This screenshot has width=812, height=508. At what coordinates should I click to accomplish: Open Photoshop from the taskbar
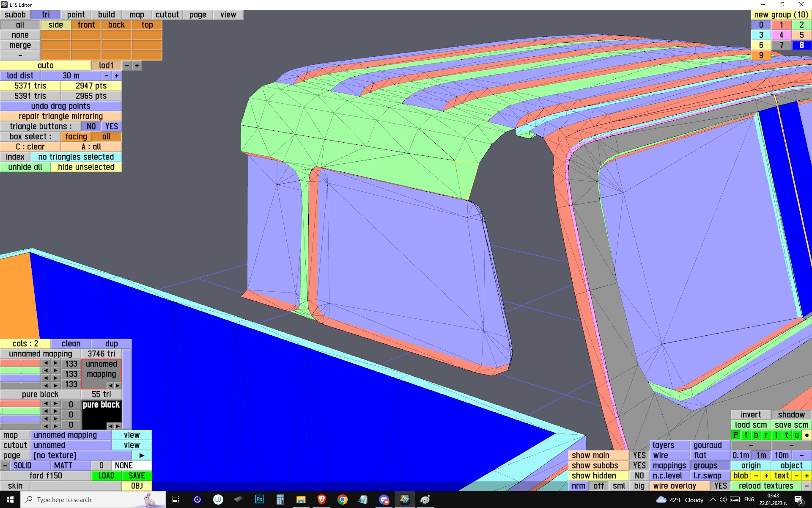pyautogui.click(x=259, y=500)
